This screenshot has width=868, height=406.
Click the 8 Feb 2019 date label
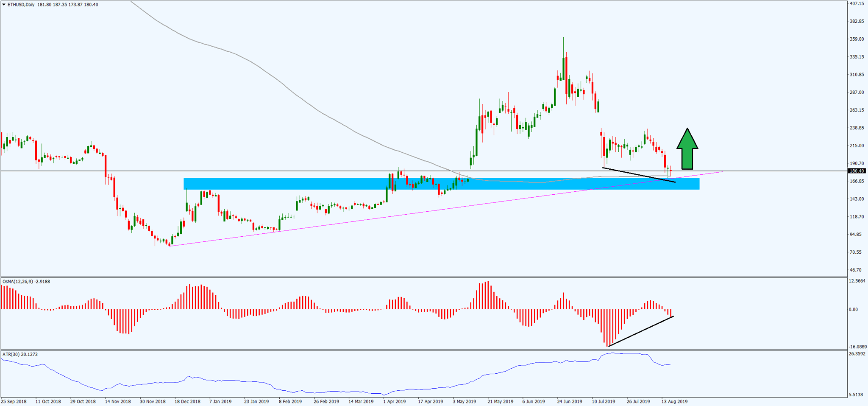(290, 401)
